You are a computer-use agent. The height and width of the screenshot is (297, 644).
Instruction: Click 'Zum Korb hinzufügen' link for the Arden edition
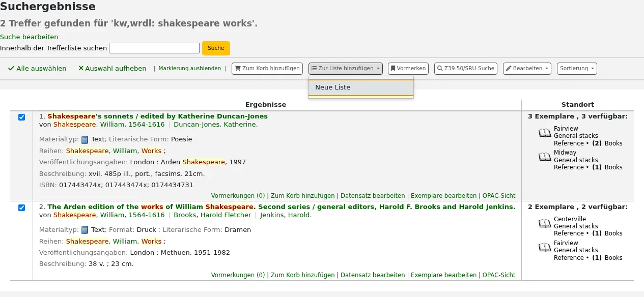click(x=303, y=275)
